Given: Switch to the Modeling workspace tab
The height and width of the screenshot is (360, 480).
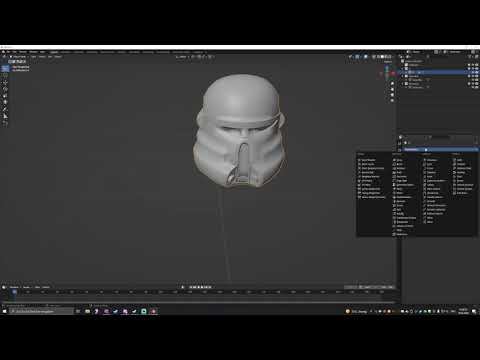Looking at the screenshot, I should [x=66, y=52].
